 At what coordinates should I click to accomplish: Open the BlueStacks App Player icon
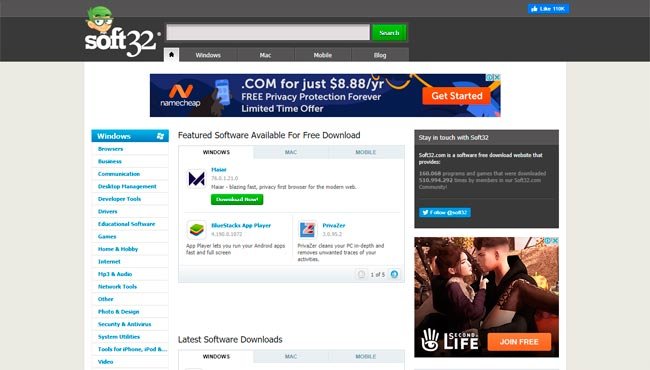coord(196,230)
